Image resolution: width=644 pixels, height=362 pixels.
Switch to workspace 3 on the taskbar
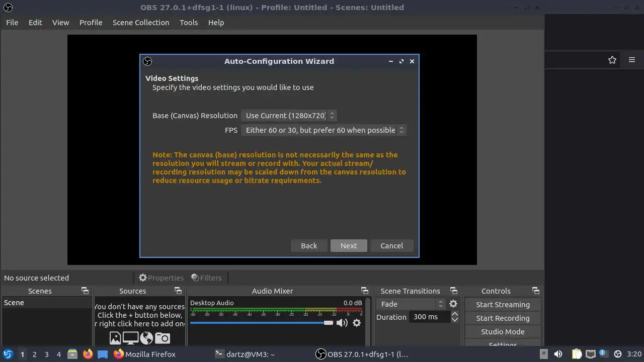click(46, 354)
